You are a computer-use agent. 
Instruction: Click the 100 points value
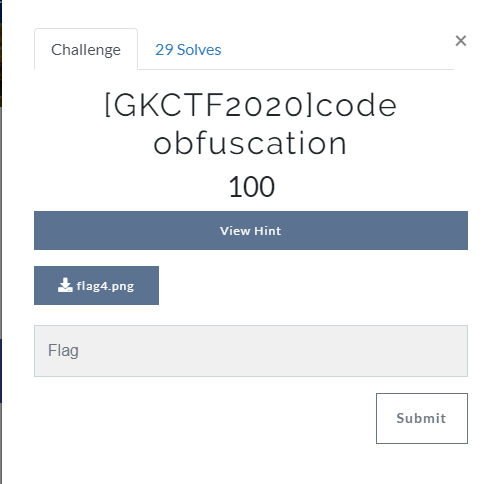pos(252,187)
